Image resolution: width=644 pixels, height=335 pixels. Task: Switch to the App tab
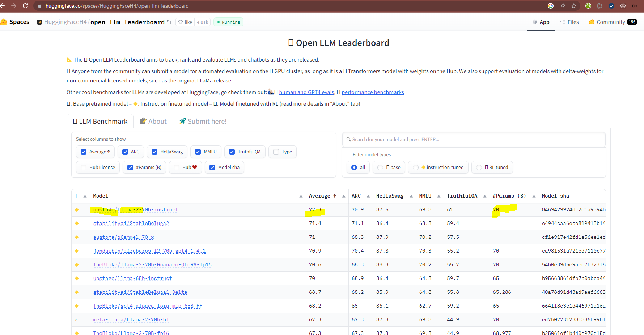tap(541, 22)
